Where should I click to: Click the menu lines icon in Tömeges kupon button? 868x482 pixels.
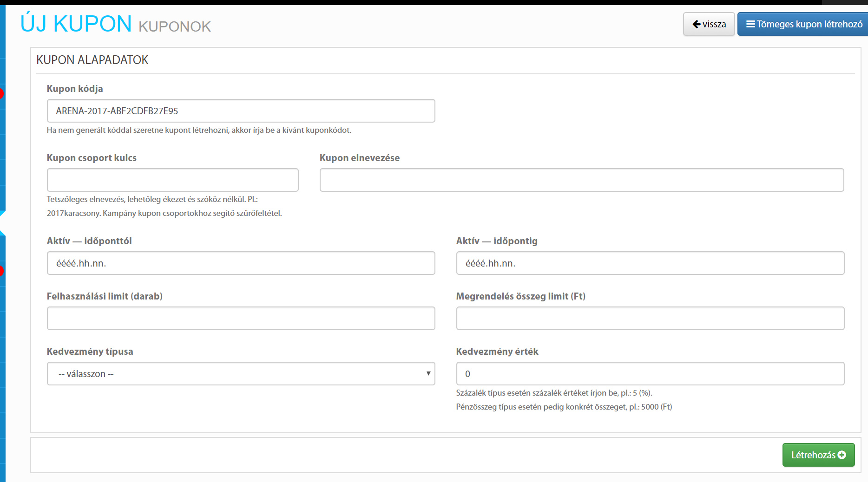[750, 24]
